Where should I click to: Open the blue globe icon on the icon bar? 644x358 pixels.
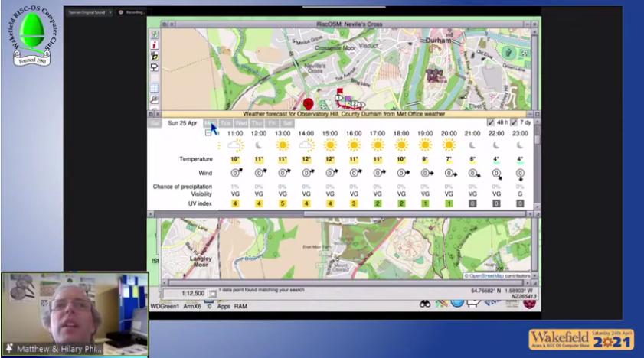tap(456, 303)
